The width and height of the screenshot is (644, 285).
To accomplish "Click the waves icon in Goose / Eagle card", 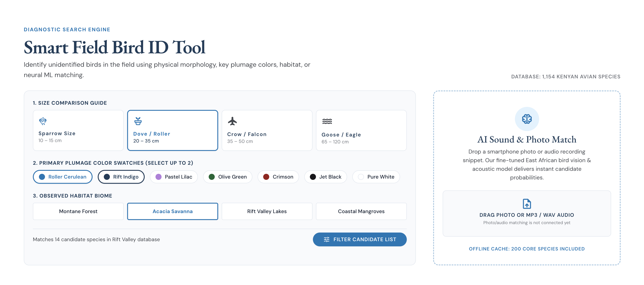I will click(x=327, y=122).
